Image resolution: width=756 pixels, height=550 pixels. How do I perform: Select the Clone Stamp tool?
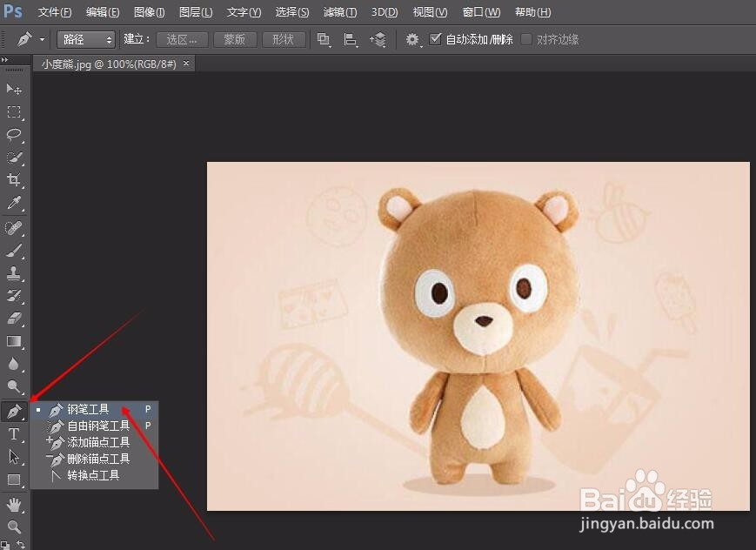pos(14,273)
